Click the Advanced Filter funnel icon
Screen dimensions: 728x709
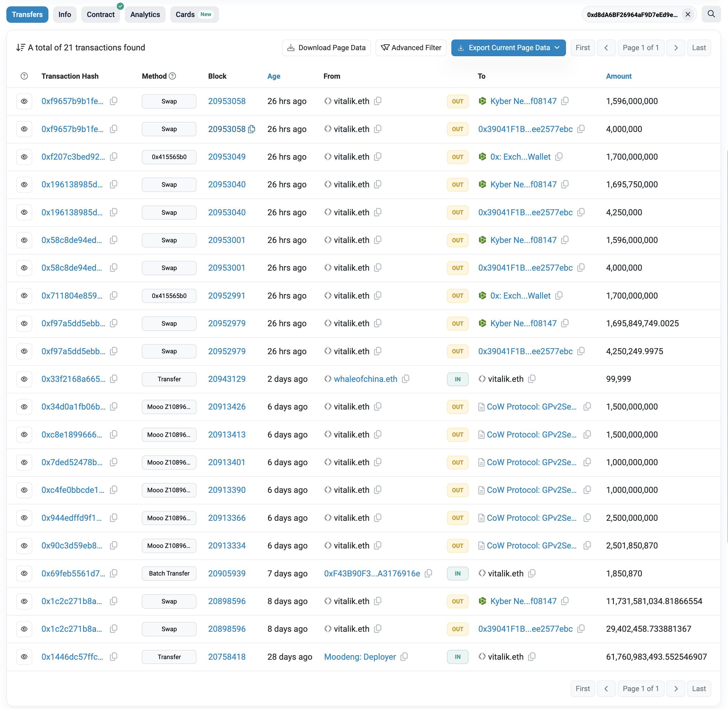coord(386,48)
